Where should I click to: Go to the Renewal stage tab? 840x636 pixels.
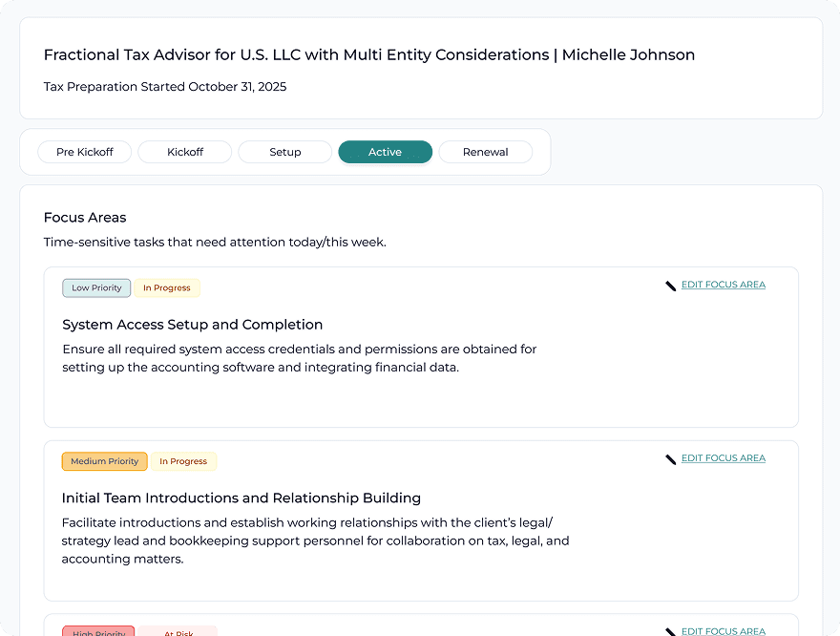point(485,152)
